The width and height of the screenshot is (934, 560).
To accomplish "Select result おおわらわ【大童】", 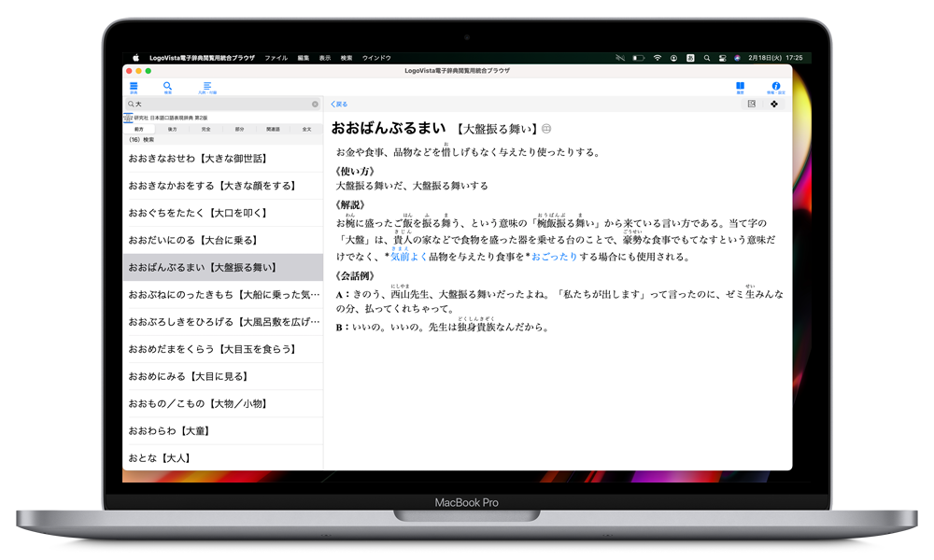I will [223, 431].
